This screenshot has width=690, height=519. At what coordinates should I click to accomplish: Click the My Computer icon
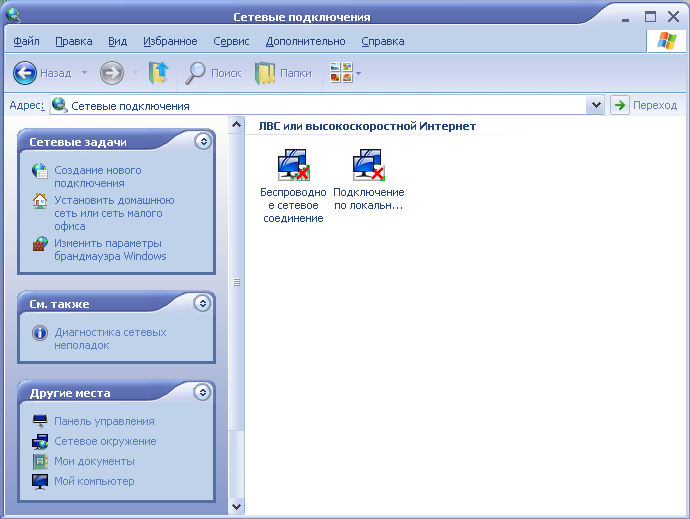click(x=40, y=481)
